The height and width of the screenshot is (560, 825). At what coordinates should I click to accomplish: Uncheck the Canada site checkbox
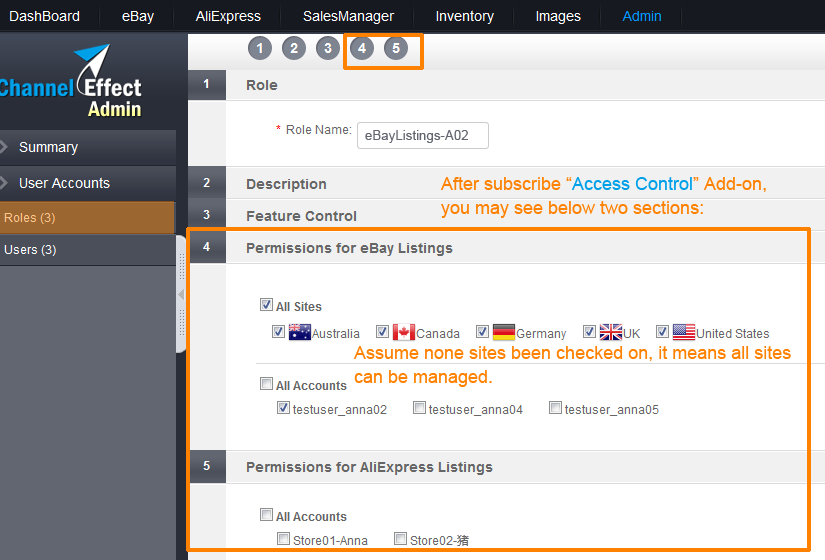(383, 332)
